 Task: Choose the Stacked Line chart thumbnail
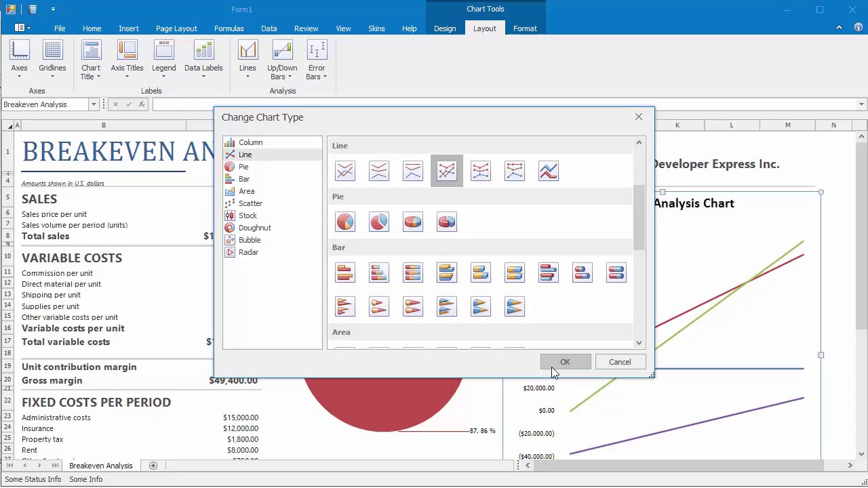click(379, 171)
